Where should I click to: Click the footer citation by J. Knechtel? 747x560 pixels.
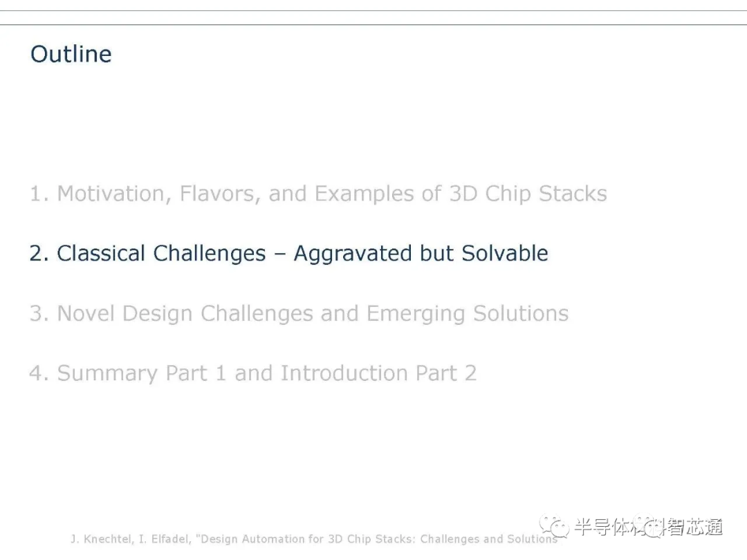(315, 539)
